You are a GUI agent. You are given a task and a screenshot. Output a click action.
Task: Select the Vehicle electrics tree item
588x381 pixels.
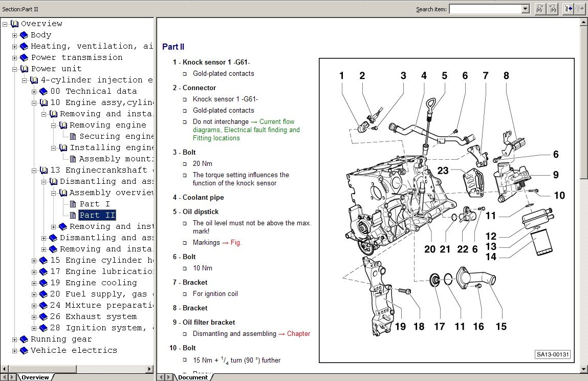point(74,350)
